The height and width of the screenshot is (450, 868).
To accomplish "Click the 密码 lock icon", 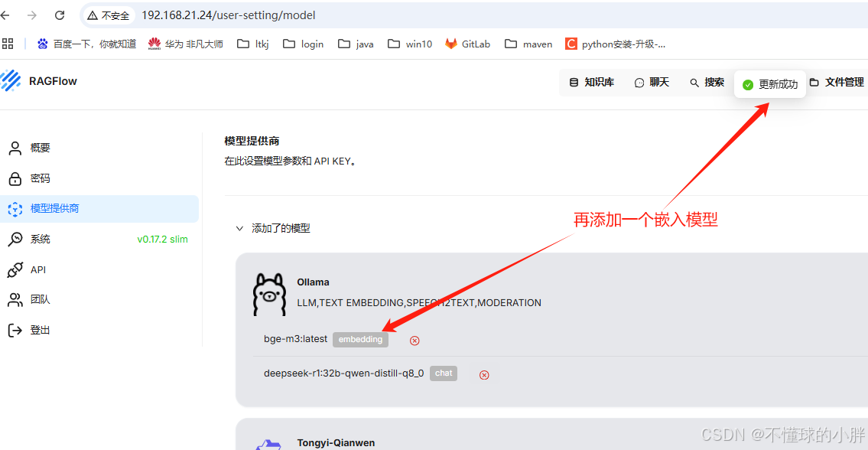I will 15,178.
